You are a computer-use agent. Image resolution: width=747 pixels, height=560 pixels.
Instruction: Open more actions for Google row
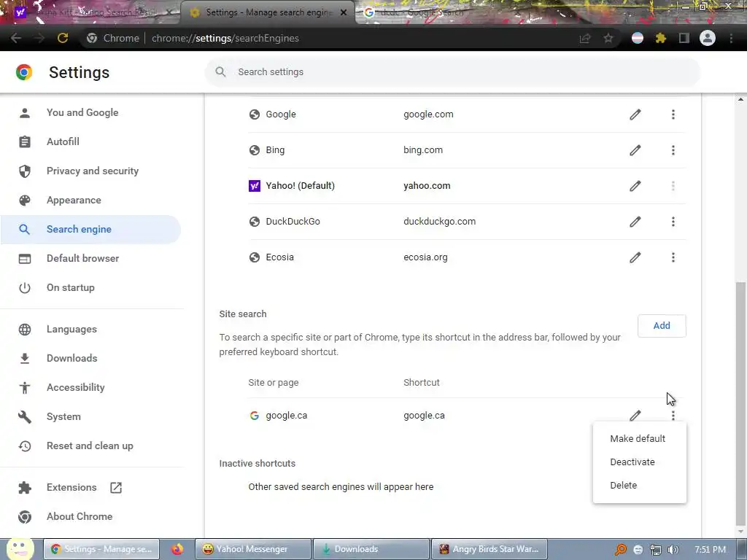coord(673,114)
